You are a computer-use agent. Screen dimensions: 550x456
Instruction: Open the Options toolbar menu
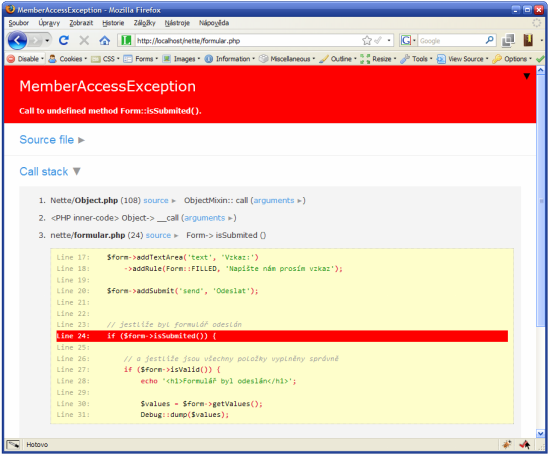tap(512, 59)
